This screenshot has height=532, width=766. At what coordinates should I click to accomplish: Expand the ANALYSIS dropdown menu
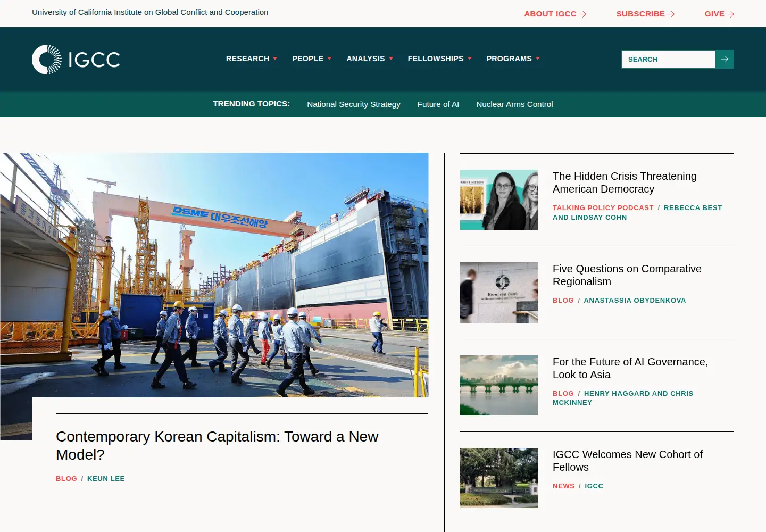click(x=370, y=59)
